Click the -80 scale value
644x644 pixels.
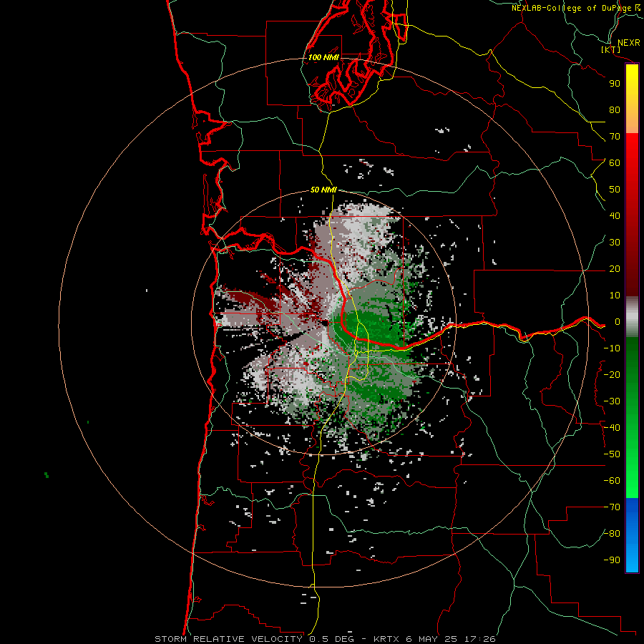click(612, 534)
